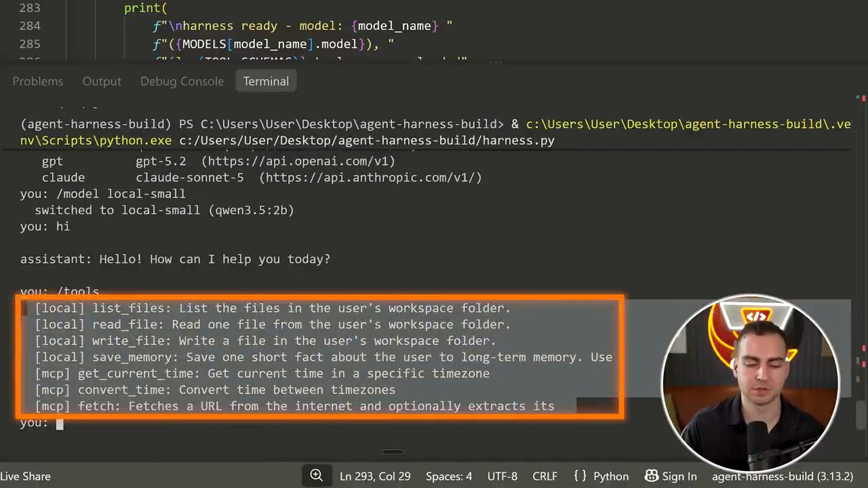The width and height of the screenshot is (868, 488).
Task: Change indentation via Spaces: 4
Action: [x=449, y=476]
